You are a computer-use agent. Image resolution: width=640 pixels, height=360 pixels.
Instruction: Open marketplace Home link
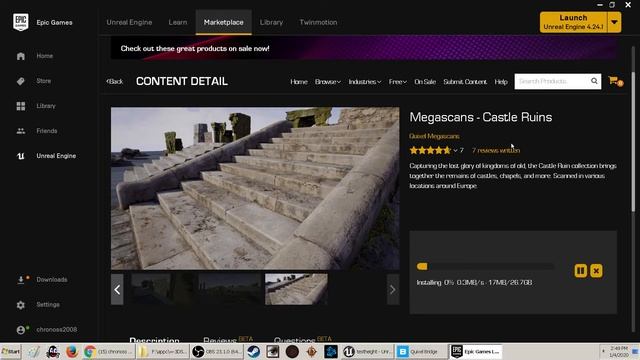tap(299, 82)
